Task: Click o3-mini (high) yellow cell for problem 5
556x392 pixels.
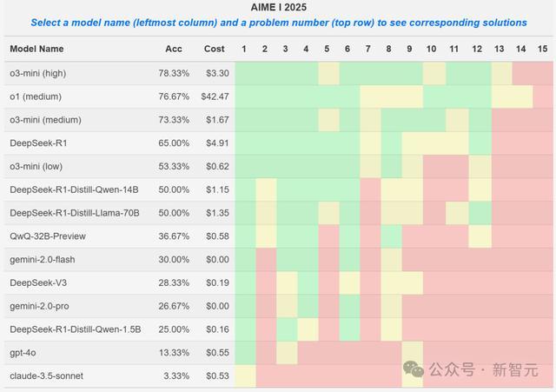Action: click(x=328, y=73)
